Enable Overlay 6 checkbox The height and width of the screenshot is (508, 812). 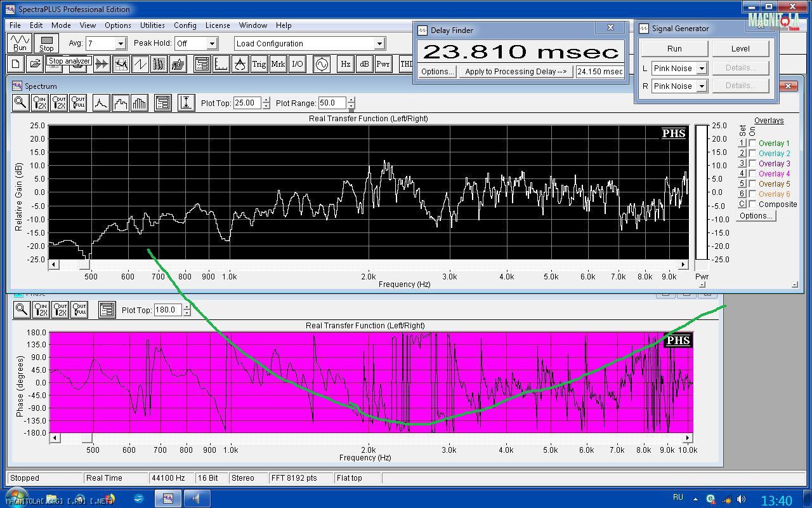[752, 194]
